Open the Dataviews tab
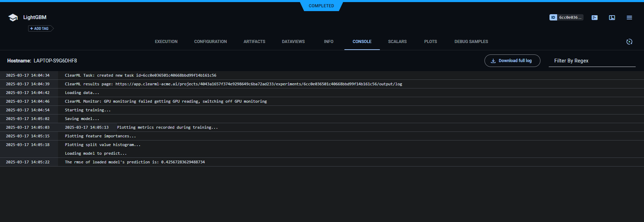Screen dimensions: 644x222 (293, 42)
